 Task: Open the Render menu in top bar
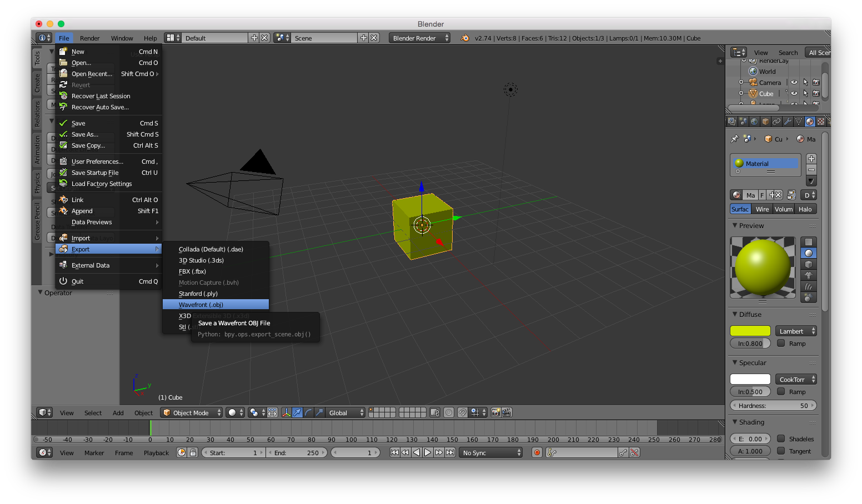coord(89,38)
